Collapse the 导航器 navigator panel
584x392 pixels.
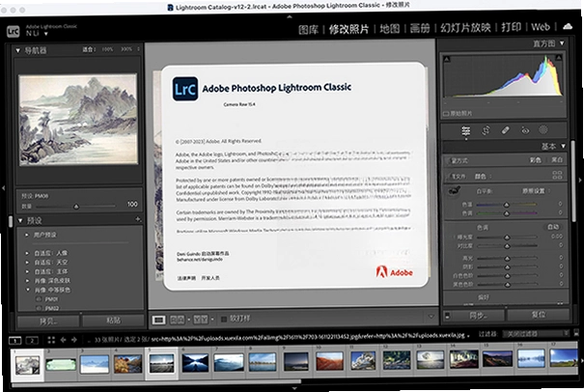click(x=18, y=50)
